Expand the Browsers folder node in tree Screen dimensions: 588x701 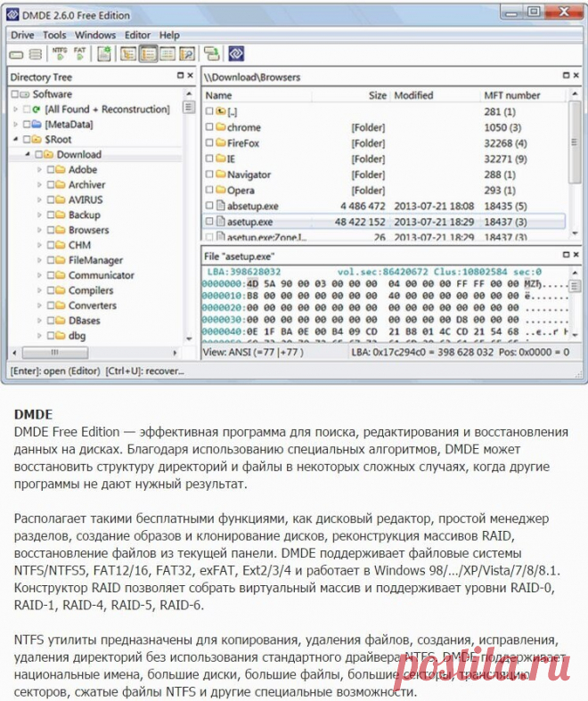(x=39, y=230)
